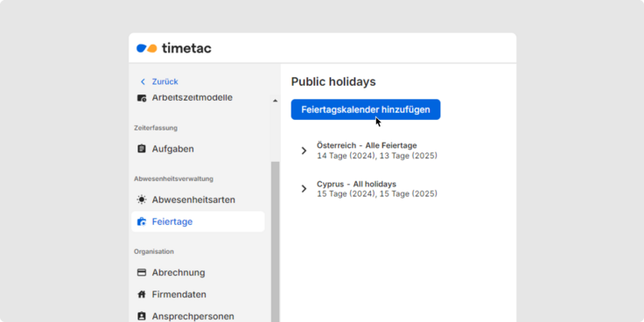The image size is (644, 322).
Task: Click the sidebar scroll-up arrow
Action: 275,101
